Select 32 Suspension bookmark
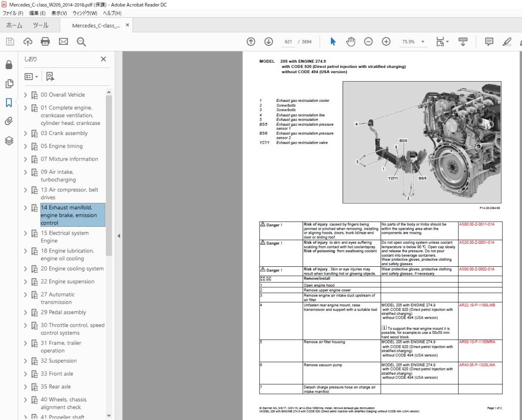The width and height of the screenshot is (522, 420). (59, 361)
